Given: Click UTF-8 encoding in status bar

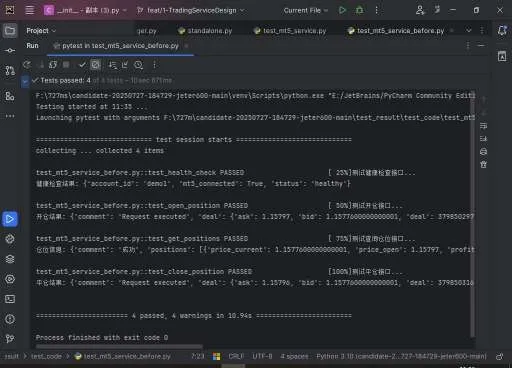Looking at the screenshot, I should click(x=262, y=356).
